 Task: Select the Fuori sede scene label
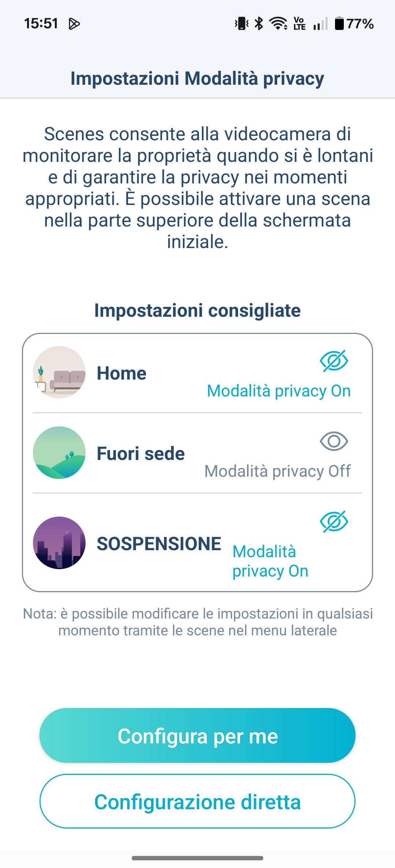pos(141,454)
